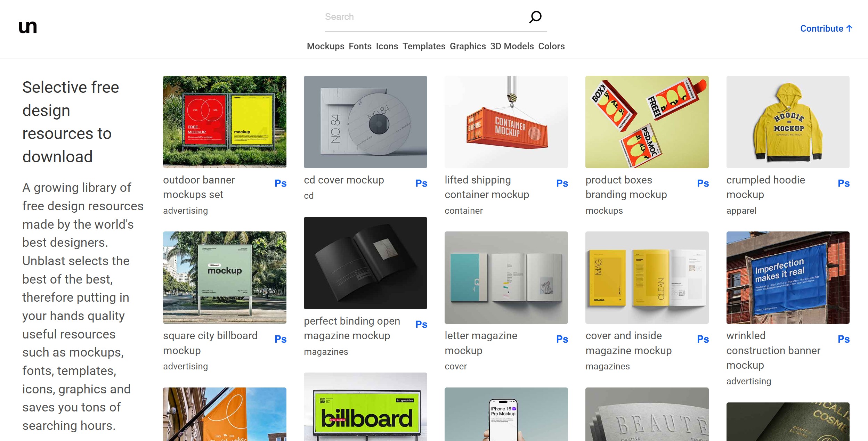868x441 pixels.
Task: Open the Icons menu item
Action: (387, 46)
